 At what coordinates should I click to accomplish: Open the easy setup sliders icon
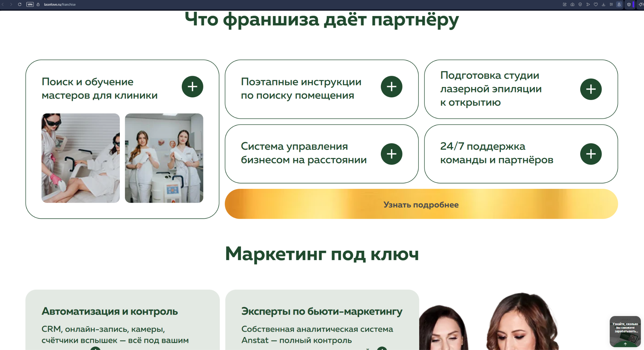click(x=611, y=4)
